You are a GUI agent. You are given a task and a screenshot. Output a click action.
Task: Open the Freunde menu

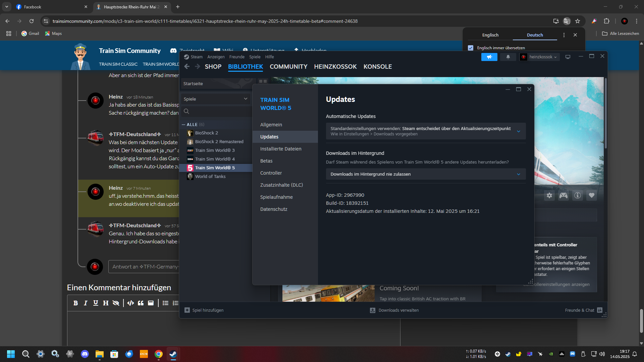[x=237, y=57]
